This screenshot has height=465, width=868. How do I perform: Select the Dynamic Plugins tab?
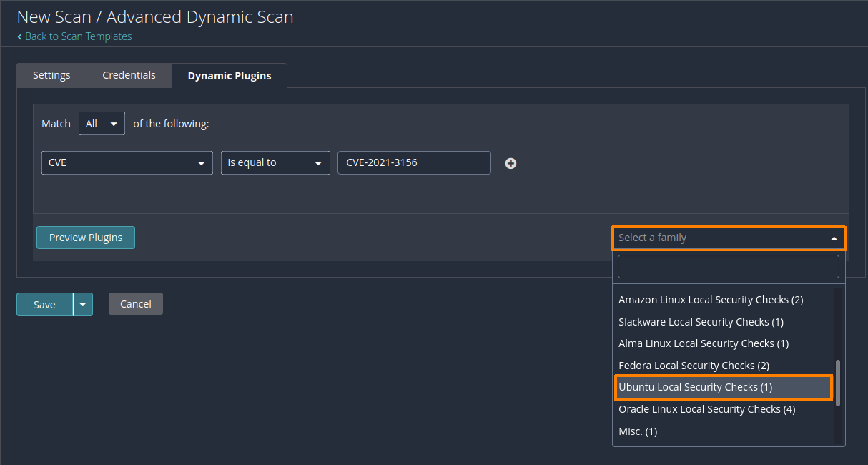(x=230, y=76)
